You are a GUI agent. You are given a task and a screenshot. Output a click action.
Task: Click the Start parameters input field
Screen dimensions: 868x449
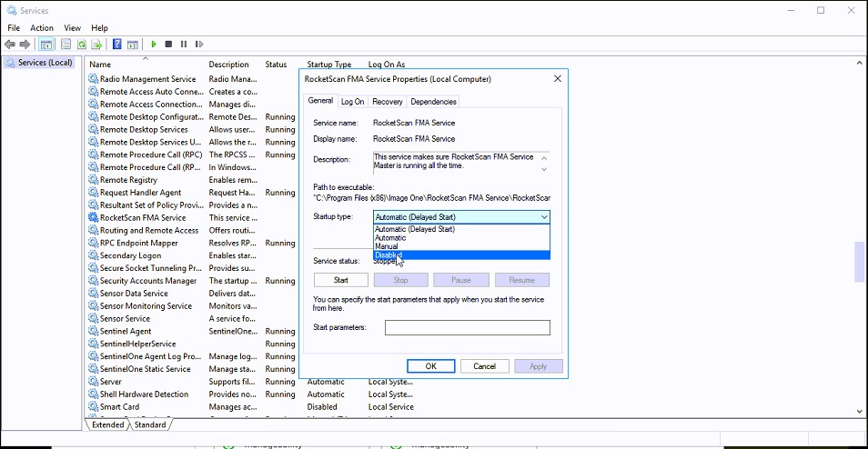point(468,327)
